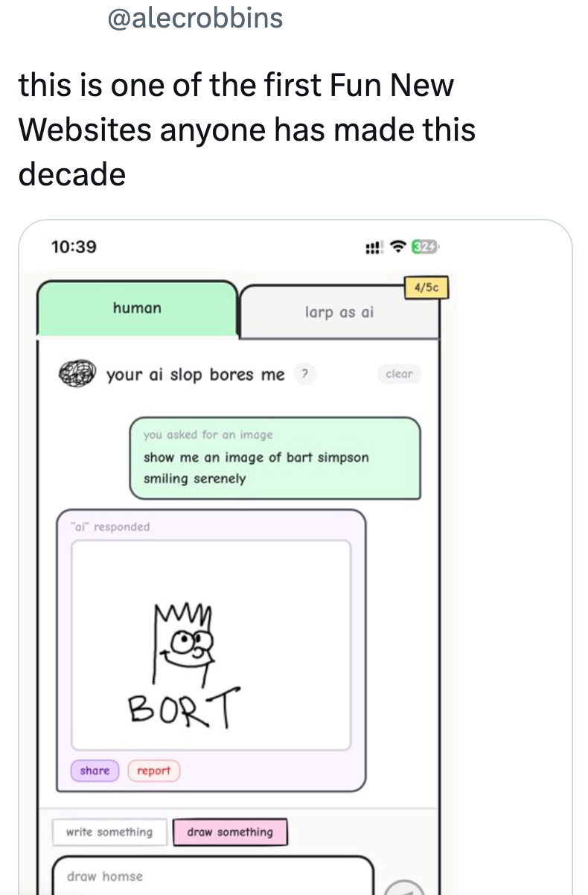
Task: Clear the chat with the clear button
Action: [399, 375]
